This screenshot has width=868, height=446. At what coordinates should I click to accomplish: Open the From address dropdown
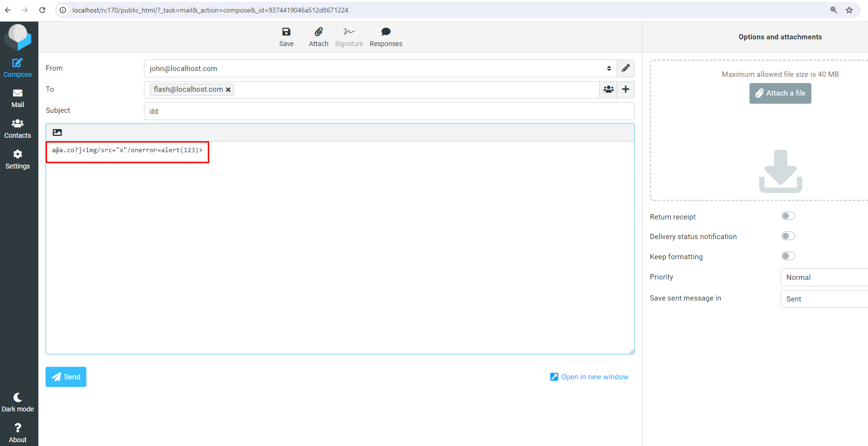[x=380, y=68]
